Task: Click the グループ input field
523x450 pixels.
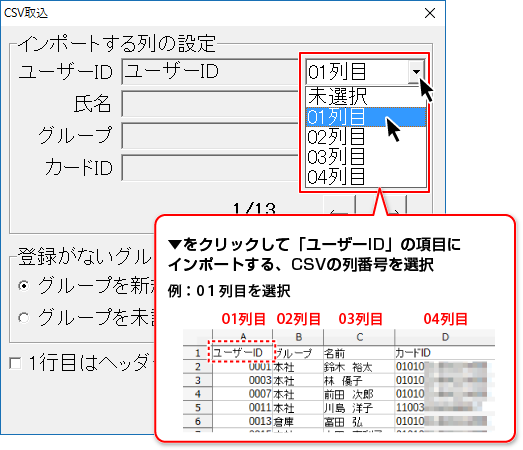Action: (x=210, y=136)
